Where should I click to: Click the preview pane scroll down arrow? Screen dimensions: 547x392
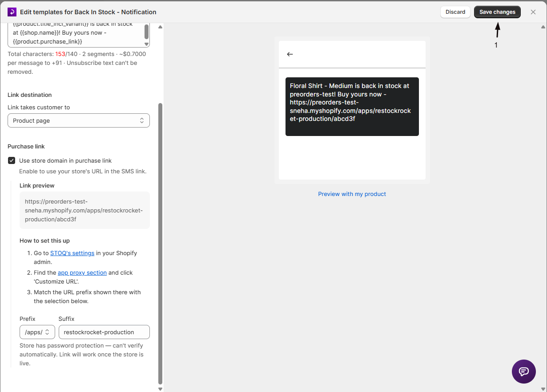543,389
